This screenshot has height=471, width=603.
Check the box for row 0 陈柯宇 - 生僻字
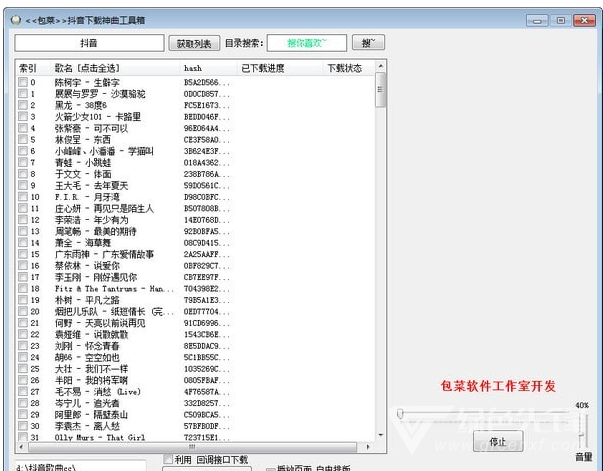[x=23, y=82]
